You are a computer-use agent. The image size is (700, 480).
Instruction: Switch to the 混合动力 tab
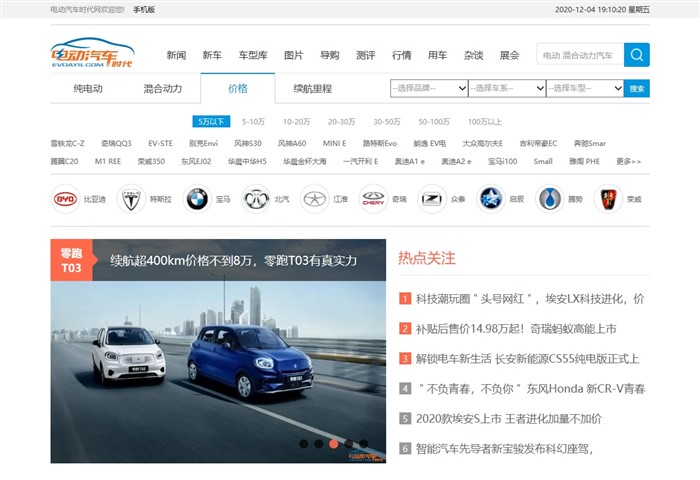point(162,88)
